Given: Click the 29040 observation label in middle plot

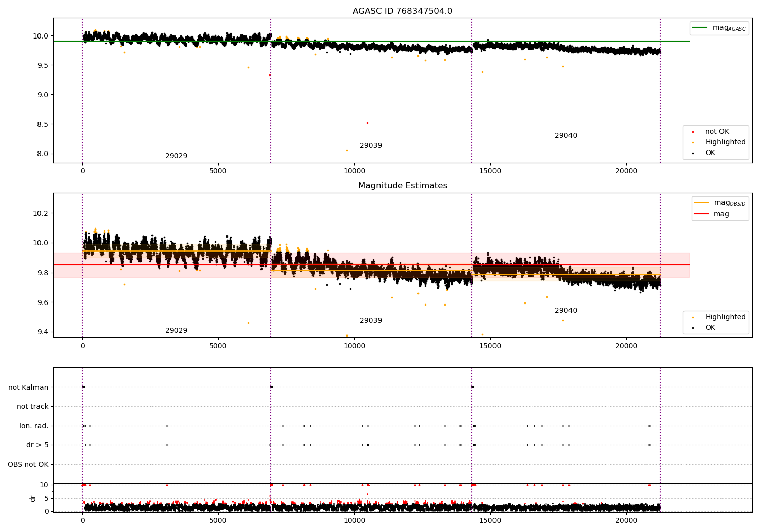Looking at the screenshot, I should [x=565, y=311].
